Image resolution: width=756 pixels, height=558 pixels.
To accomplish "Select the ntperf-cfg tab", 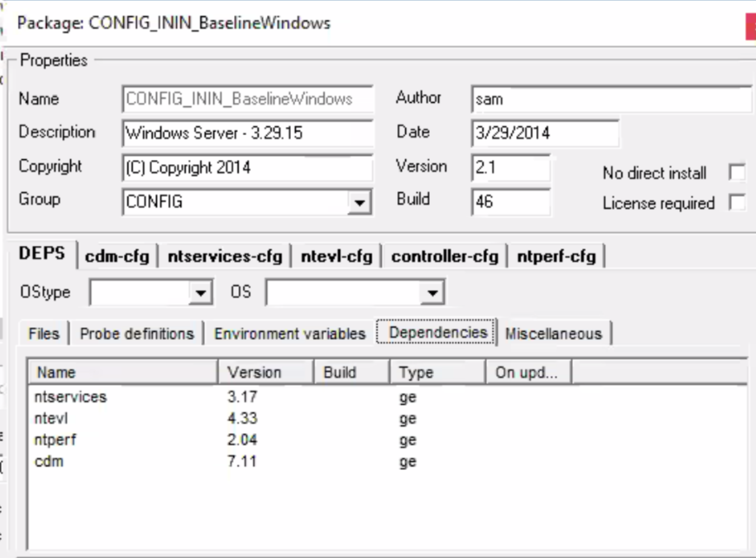I will point(556,257).
